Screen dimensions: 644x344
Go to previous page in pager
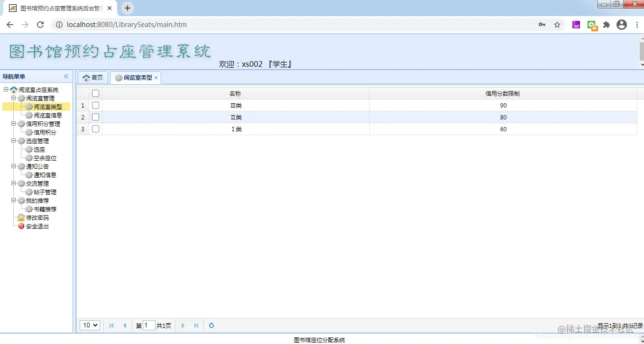[125, 326]
